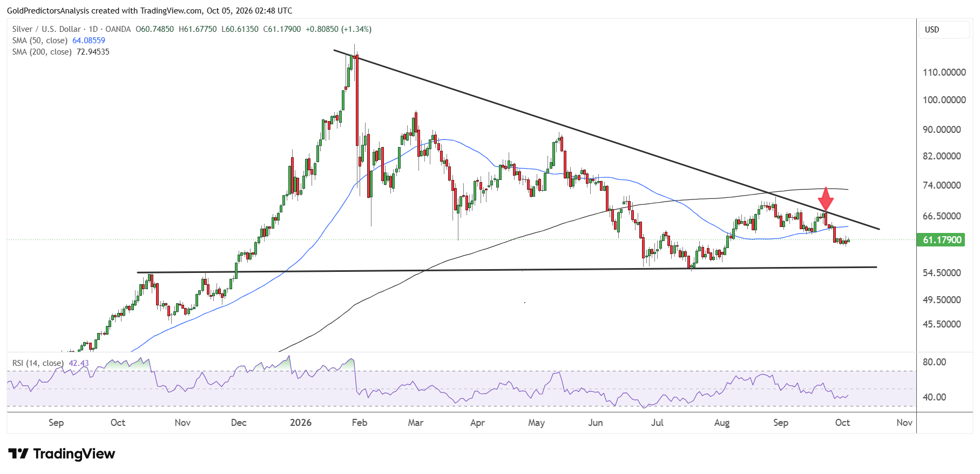The width and height of the screenshot is (980, 474).
Task: Click the 2026 year label on time axis
Action: click(301, 423)
